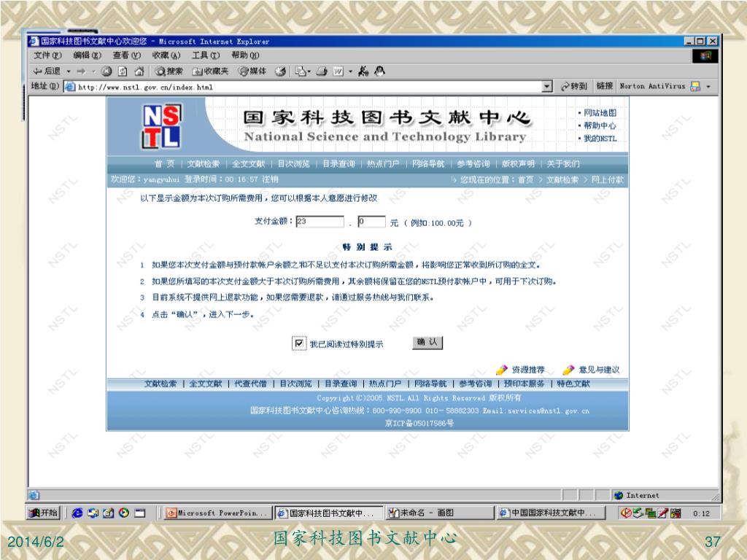The image size is (747, 560).
Task: Open 版权声明 in the top navigation
Action: (519, 164)
